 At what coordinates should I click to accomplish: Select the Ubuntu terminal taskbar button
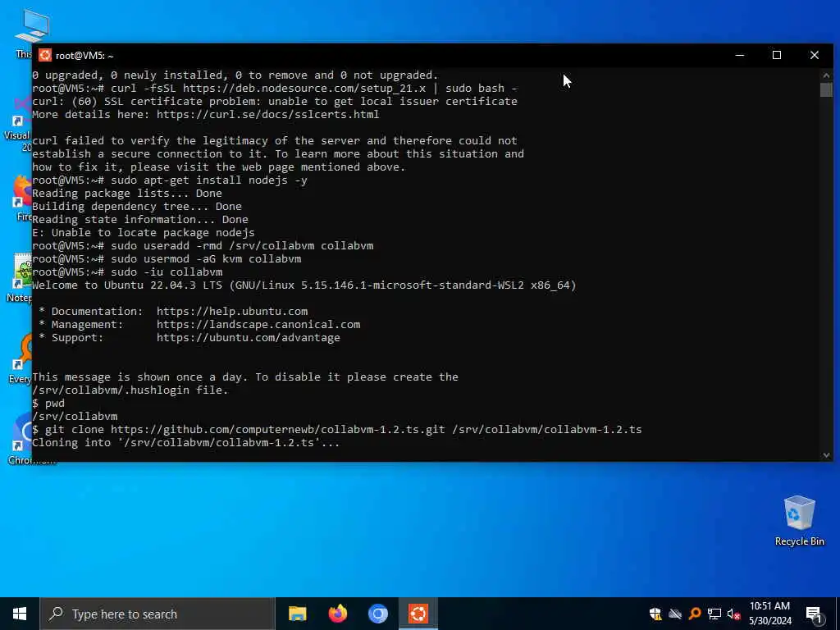point(418,614)
